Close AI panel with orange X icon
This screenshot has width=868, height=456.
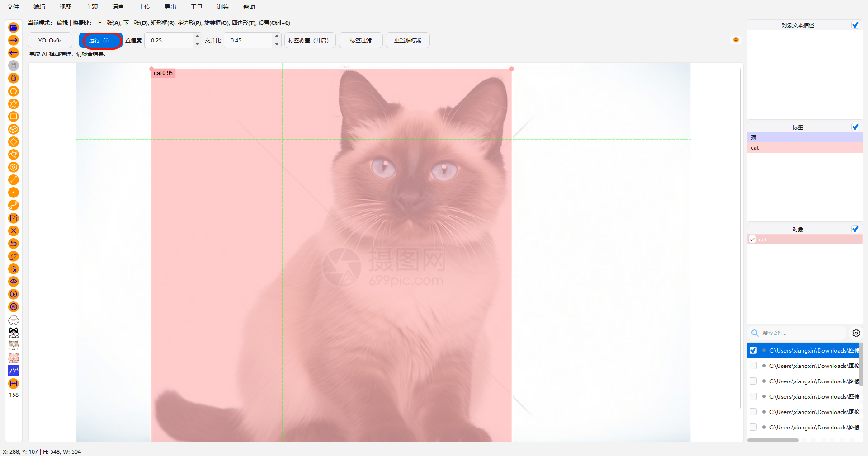point(736,40)
